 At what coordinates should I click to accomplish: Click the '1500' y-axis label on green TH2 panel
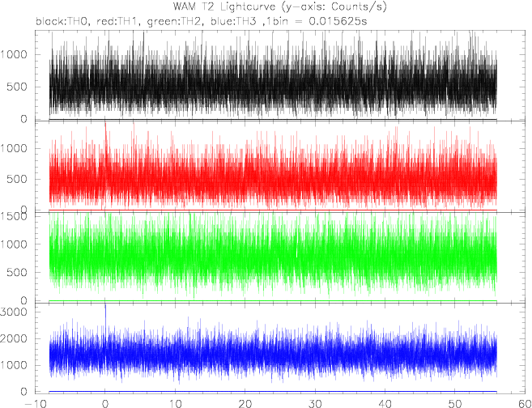coord(14,215)
